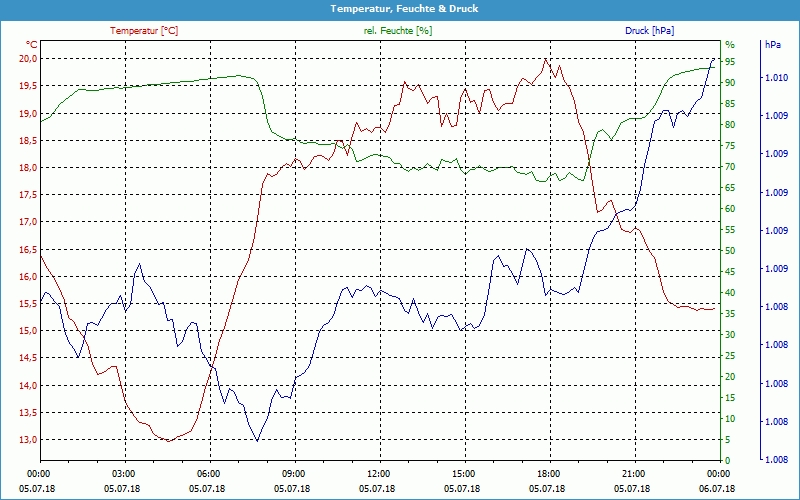The width and height of the screenshot is (800, 500).
Task: Click the °C unit label on temperature axis
Action: (x=32, y=45)
